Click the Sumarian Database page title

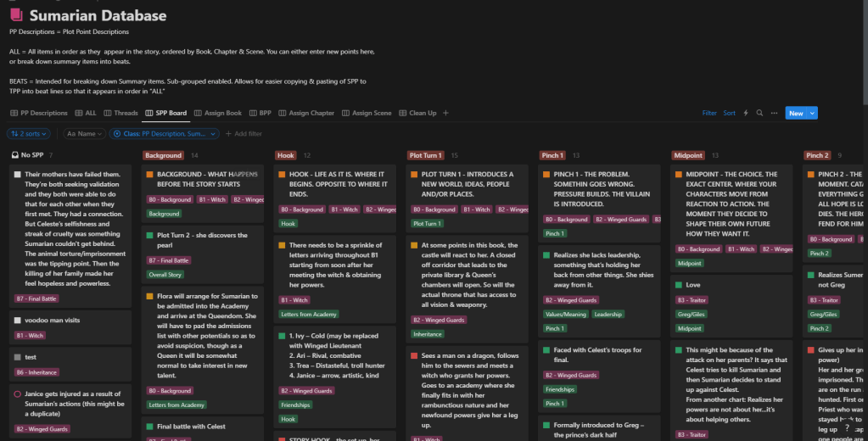(98, 15)
